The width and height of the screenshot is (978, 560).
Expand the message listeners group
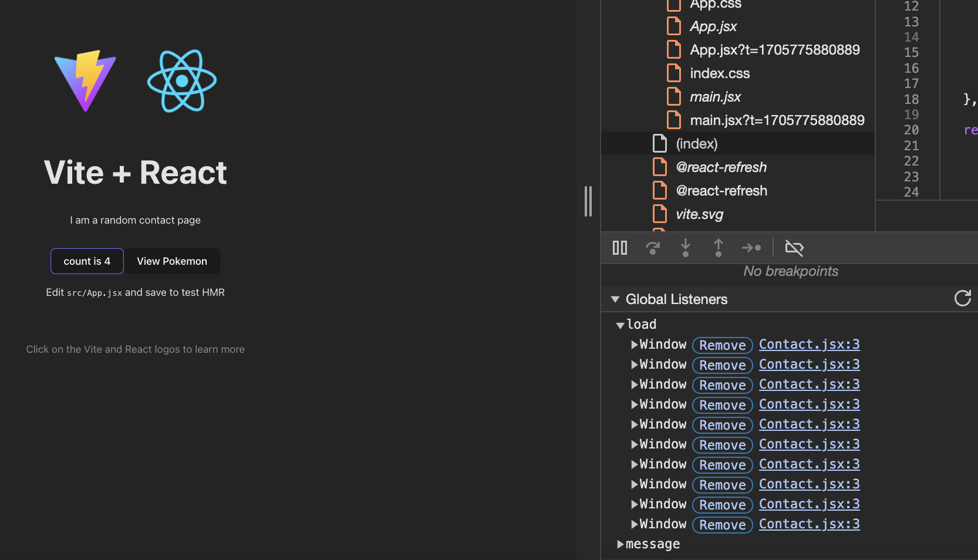click(620, 545)
